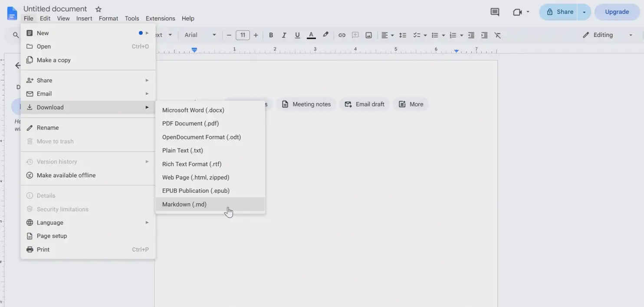Image resolution: width=644 pixels, height=307 pixels.
Task: Click the insert image icon
Action: pyautogui.click(x=368, y=35)
